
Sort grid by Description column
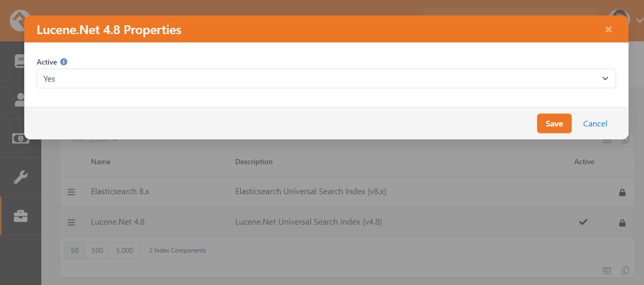coord(254,162)
